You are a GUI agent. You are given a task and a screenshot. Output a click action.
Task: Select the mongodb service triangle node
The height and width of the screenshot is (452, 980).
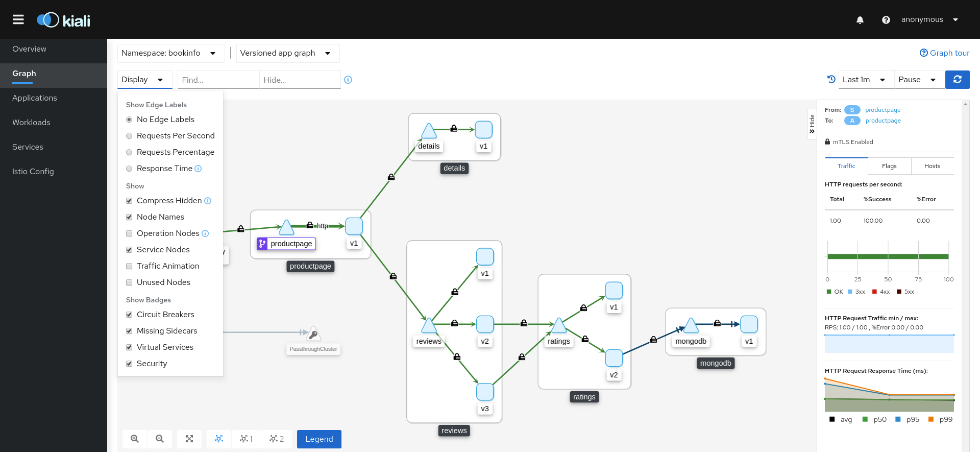point(691,325)
